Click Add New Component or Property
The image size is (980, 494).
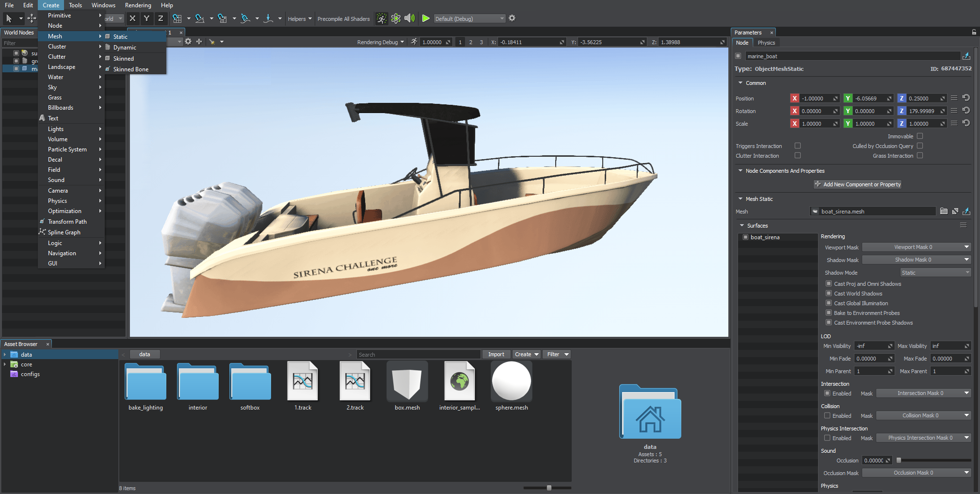click(x=857, y=184)
